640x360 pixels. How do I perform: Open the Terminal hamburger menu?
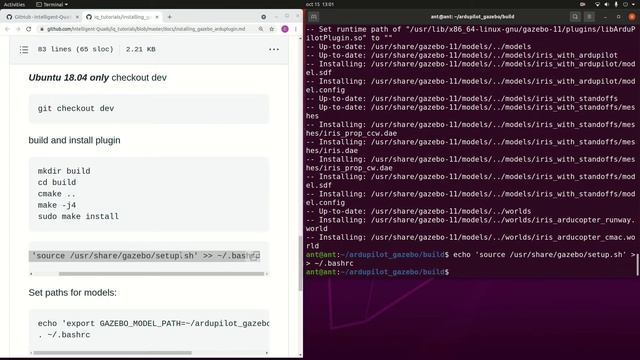589,17
